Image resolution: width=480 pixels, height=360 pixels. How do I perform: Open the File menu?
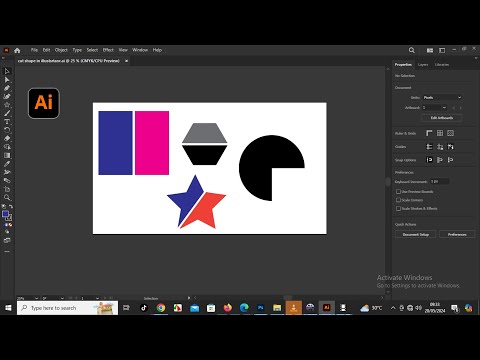[x=34, y=50]
